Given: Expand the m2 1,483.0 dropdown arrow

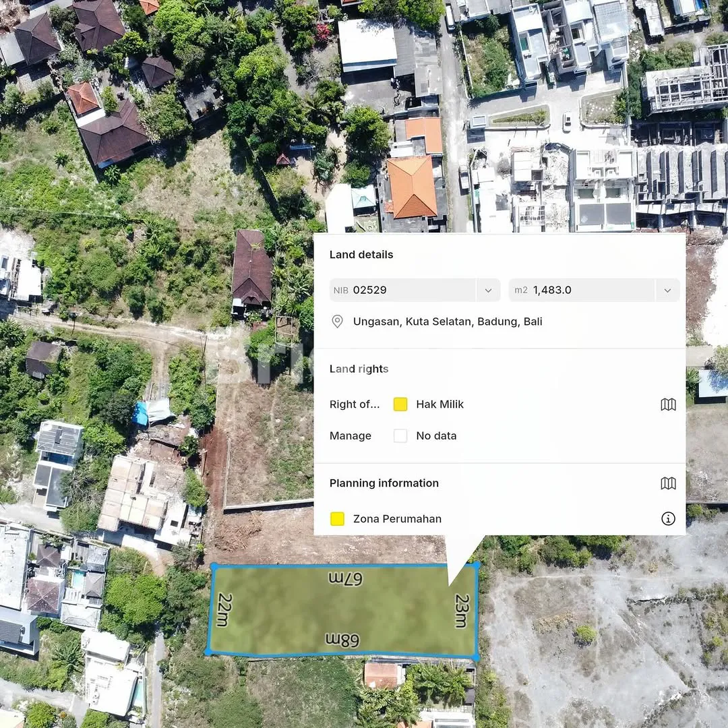Looking at the screenshot, I should 667,291.
